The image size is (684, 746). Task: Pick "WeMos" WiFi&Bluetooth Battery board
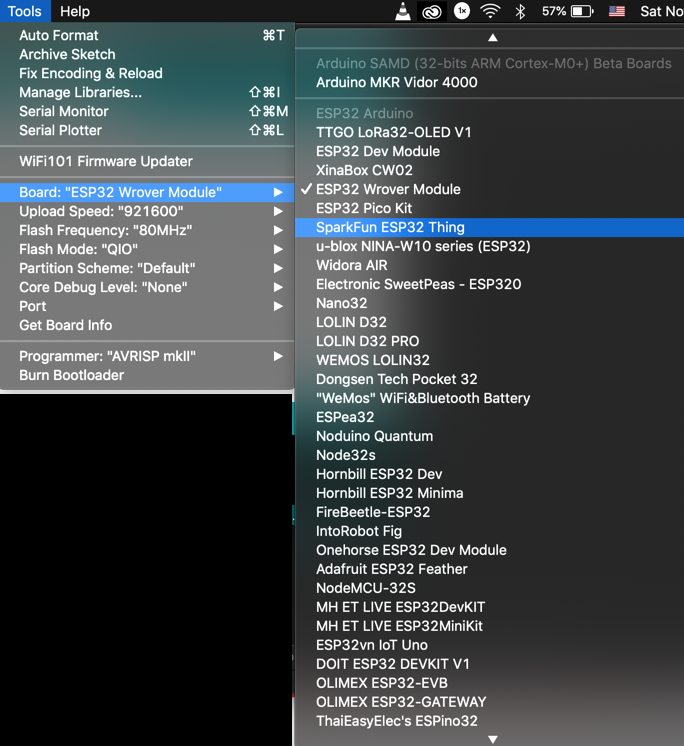point(489,398)
